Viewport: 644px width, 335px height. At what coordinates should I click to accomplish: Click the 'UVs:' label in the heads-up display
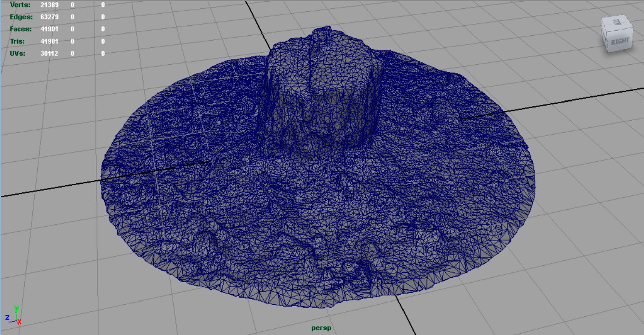coord(17,53)
